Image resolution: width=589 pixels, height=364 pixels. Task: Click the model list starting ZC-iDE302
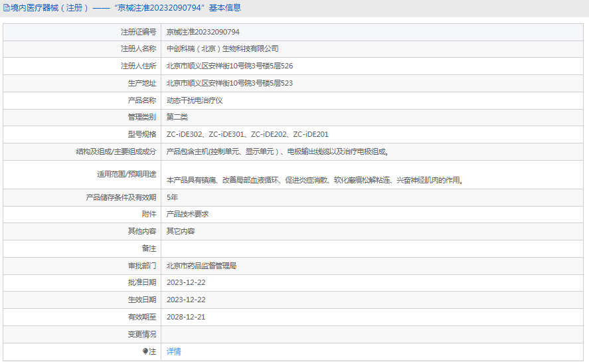pos(248,134)
